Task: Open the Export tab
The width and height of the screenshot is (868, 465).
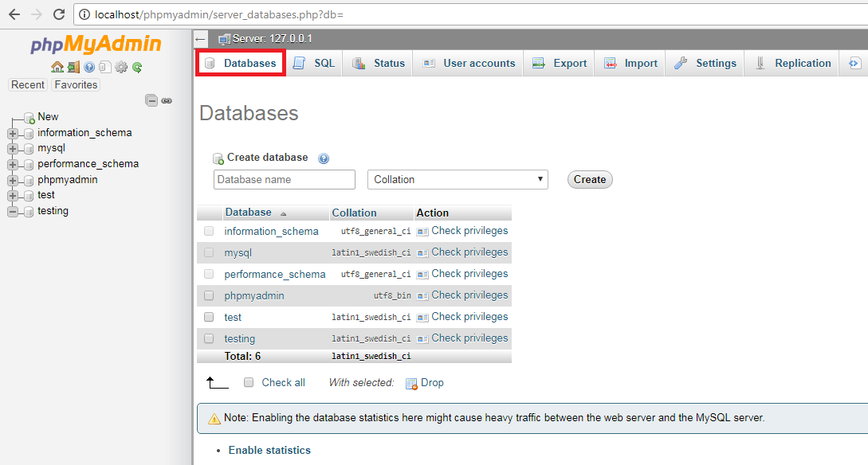Action: pyautogui.click(x=560, y=63)
